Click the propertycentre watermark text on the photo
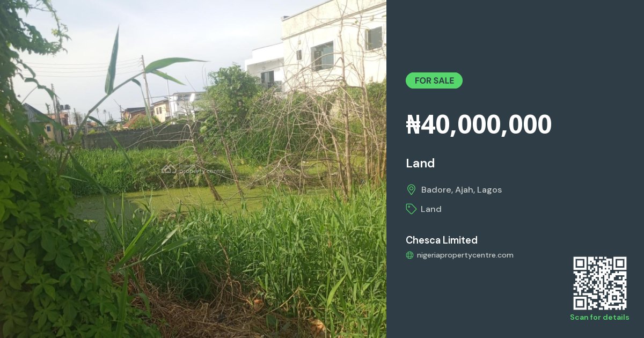Viewport: 644px width, 338px height. click(x=201, y=171)
